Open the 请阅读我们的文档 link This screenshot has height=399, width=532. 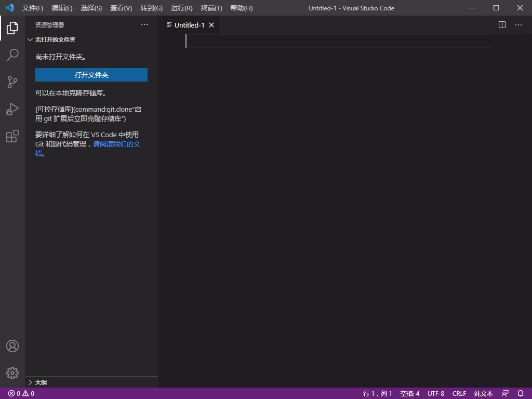[116, 144]
